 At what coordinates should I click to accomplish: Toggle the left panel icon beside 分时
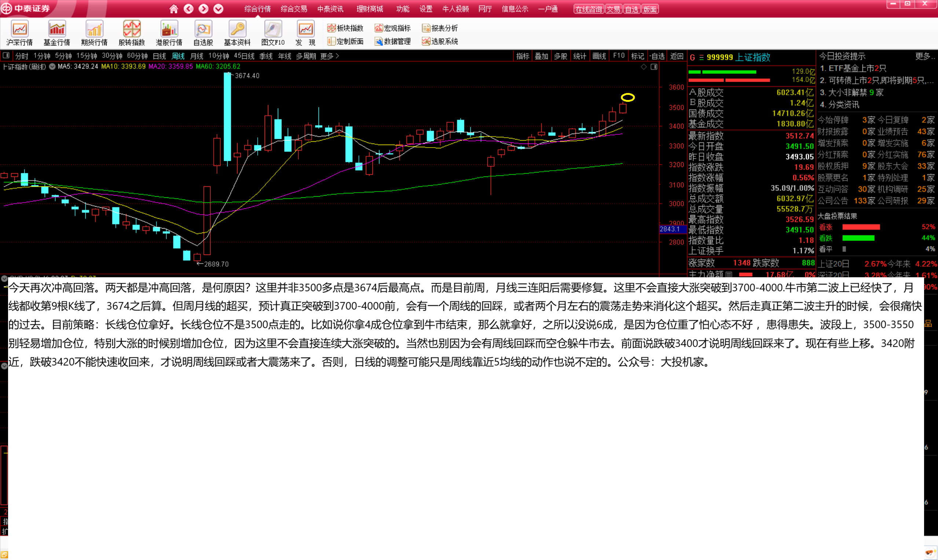click(x=6, y=56)
